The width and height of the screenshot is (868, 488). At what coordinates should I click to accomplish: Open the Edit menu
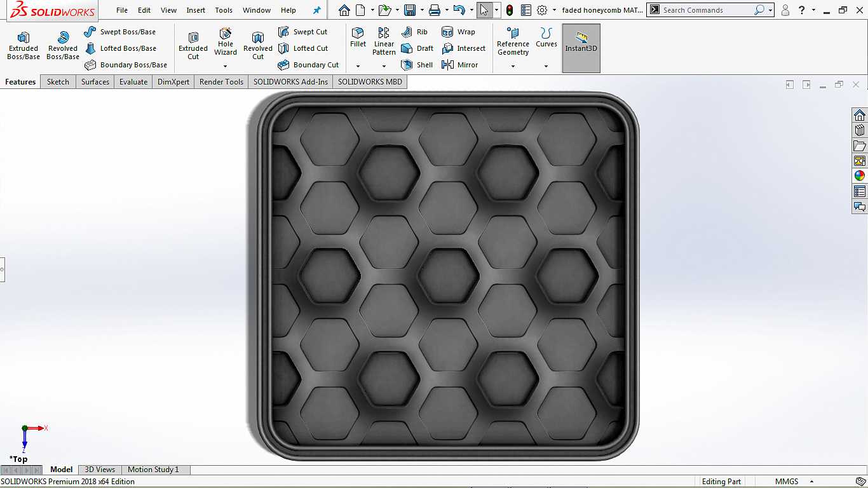coord(144,10)
